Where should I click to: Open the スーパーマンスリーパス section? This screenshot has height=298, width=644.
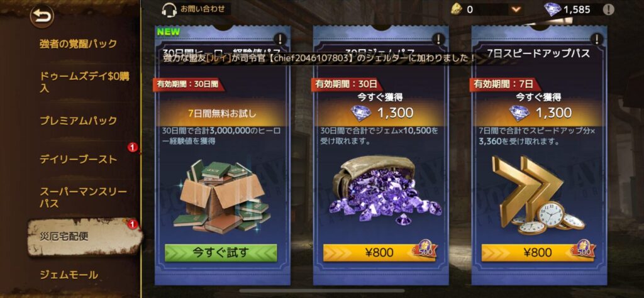click(84, 197)
